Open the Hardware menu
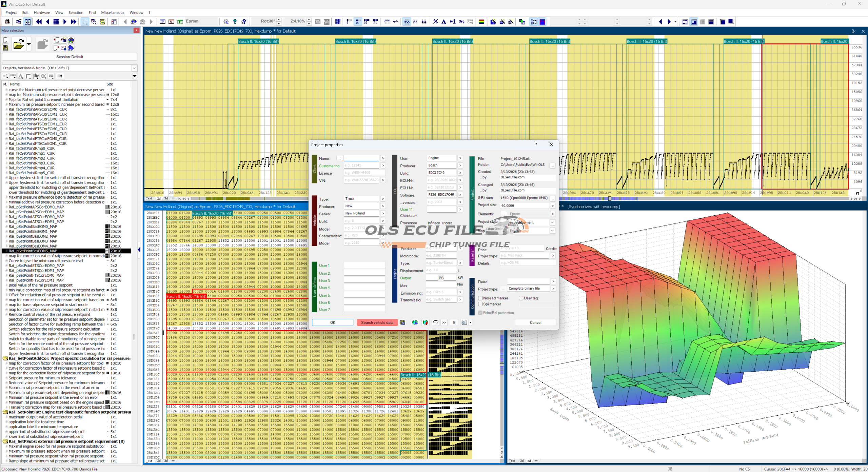The width and height of the screenshot is (868, 472). tap(42, 13)
